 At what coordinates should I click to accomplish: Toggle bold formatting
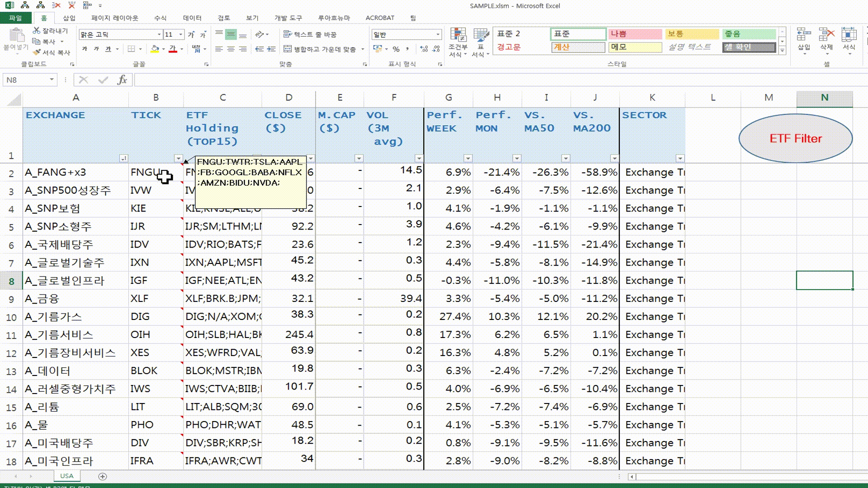click(x=85, y=49)
